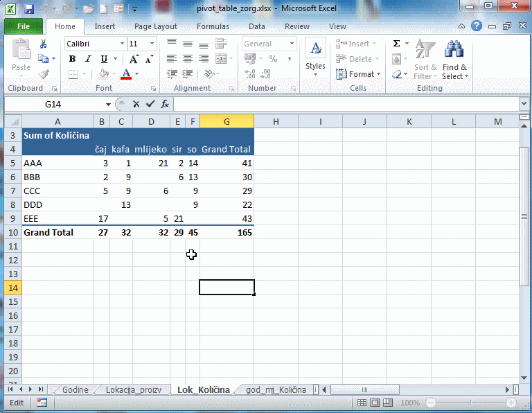Screen dimensions: 532x413
Task: Click the AutoSum sigma icon
Action: coord(396,43)
